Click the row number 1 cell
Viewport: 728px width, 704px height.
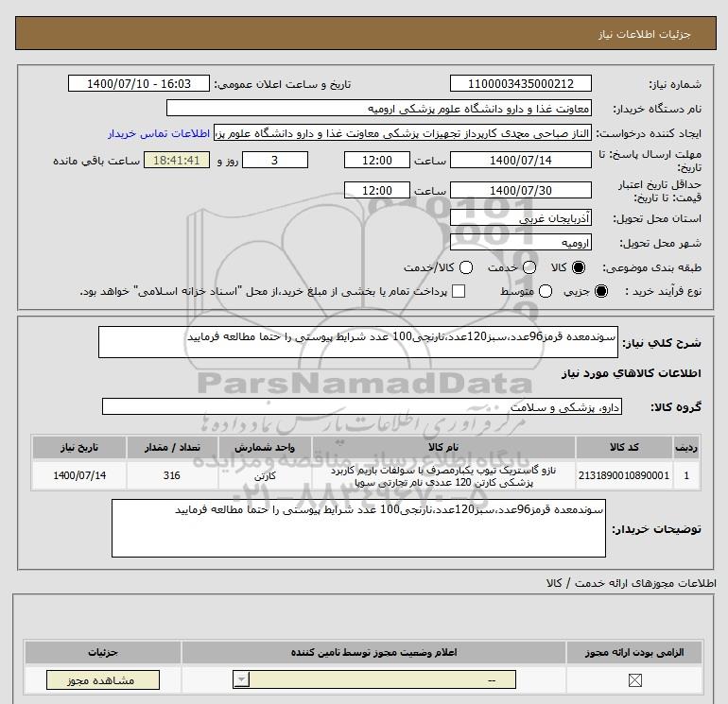click(x=686, y=475)
